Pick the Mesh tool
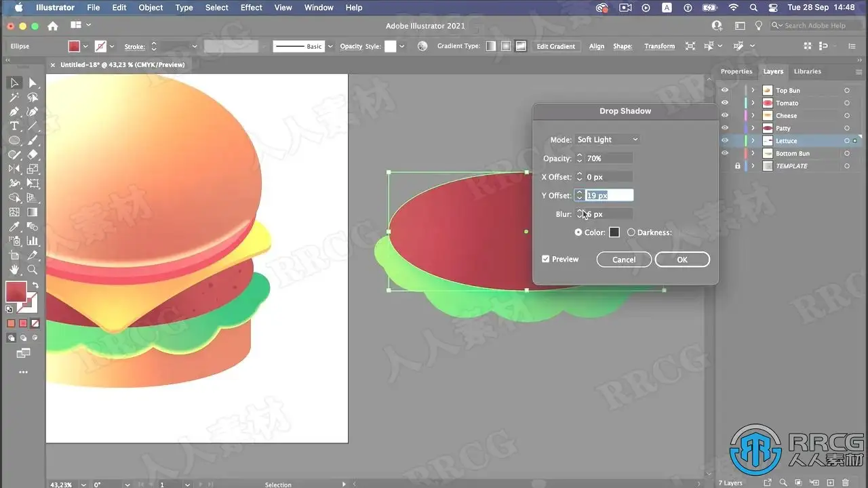This screenshot has height=488, width=868. click(14, 212)
